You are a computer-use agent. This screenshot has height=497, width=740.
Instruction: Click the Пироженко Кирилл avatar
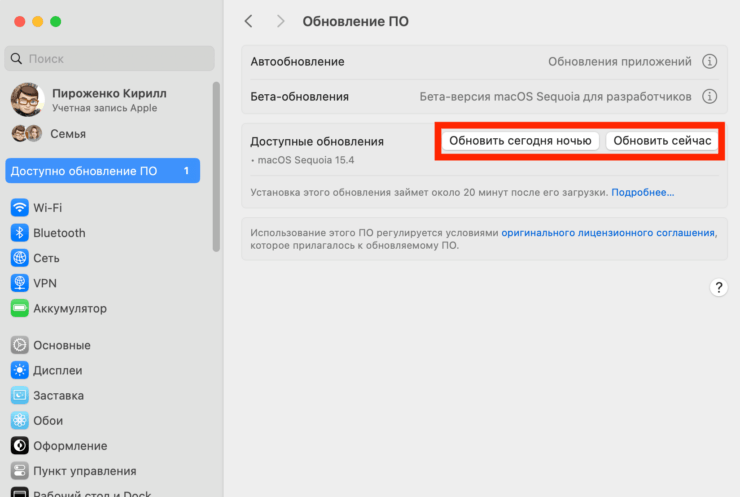[x=27, y=100]
